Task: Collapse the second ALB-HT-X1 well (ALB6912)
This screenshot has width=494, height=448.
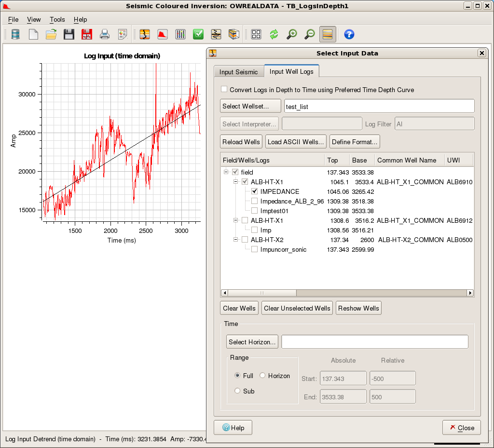Action: pyautogui.click(x=235, y=220)
